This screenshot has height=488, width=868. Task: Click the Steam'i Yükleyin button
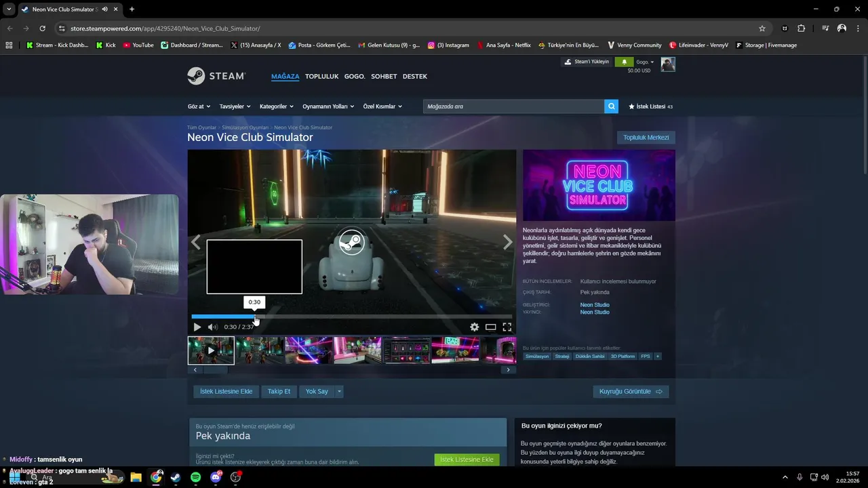[587, 62]
